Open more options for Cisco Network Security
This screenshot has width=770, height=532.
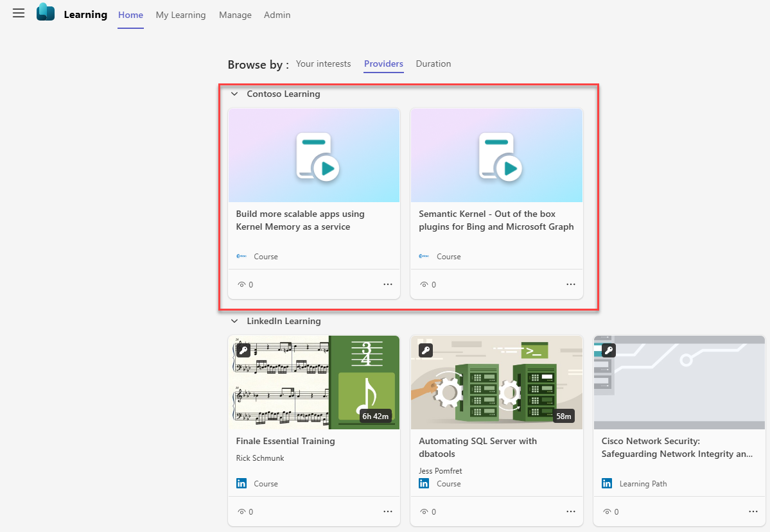pos(753,511)
